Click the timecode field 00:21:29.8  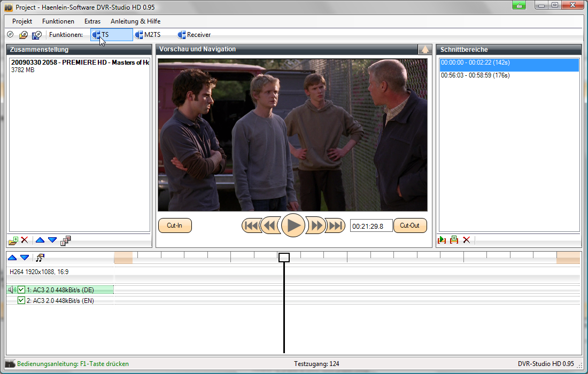(x=372, y=226)
